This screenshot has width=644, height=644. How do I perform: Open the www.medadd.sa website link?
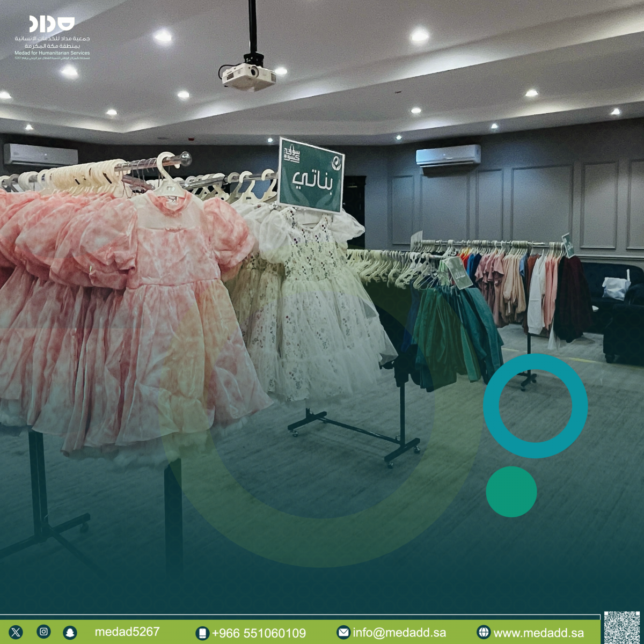tap(538, 633)
